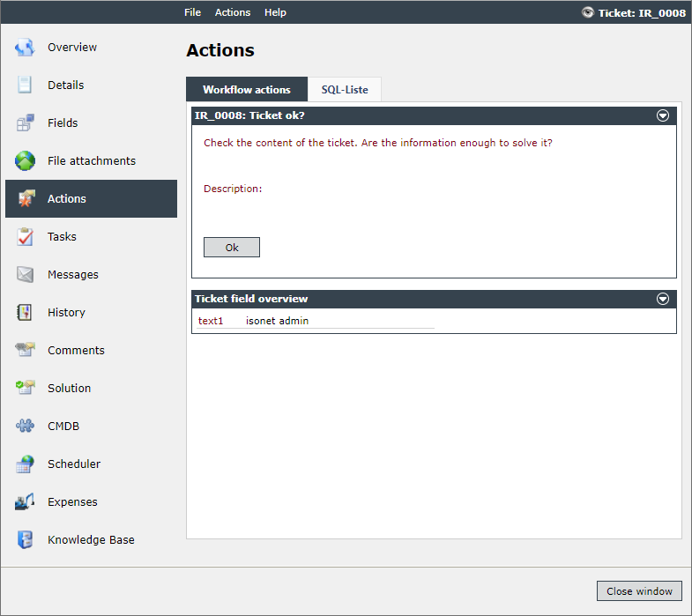Click the Expenses chart icon
692x616 pixels.
[25, 501]
